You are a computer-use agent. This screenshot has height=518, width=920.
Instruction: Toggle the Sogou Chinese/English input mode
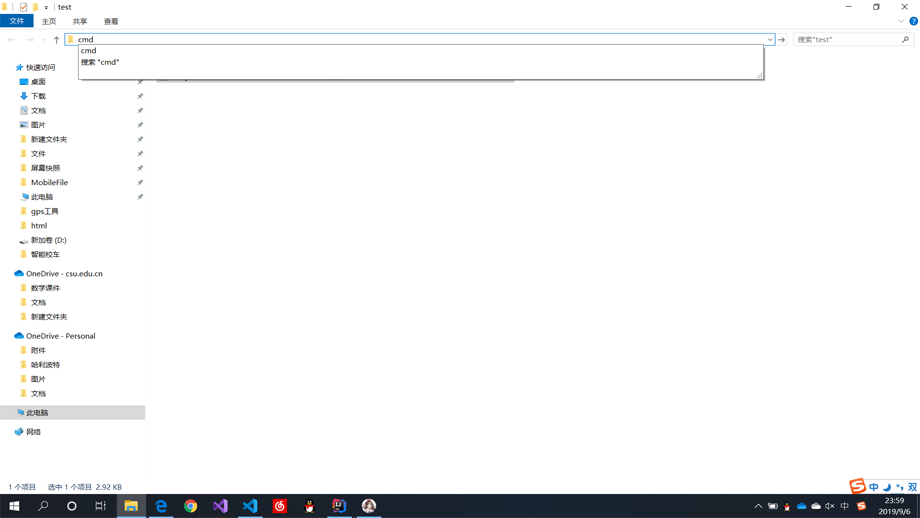pos(873,487)
